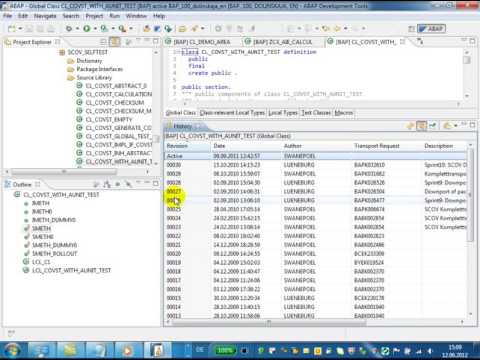This screenshot has width=480, height=360.
Task: Click the Open Perspective icon
Action: coord(412,29)
